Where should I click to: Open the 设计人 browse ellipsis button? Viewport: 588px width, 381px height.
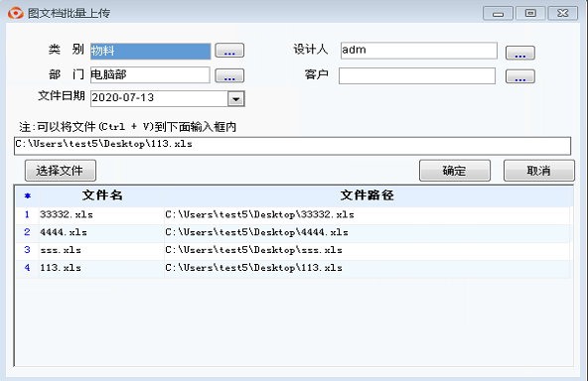[520, 53]
